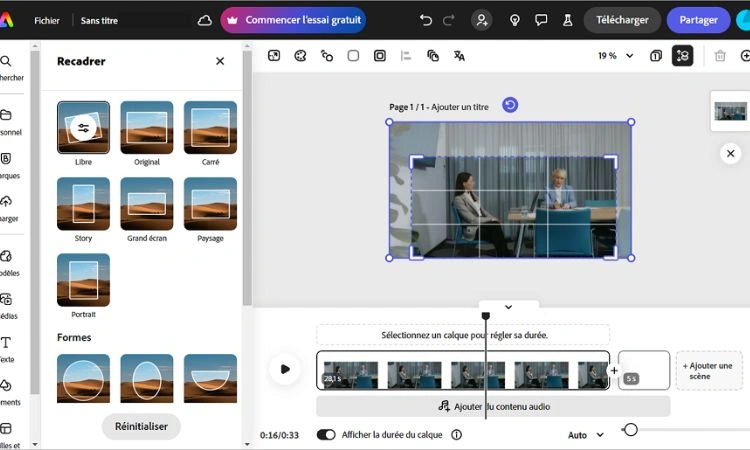Click the frame border toolbar icon
The image size is (750, 450).
tap(380, 56)
